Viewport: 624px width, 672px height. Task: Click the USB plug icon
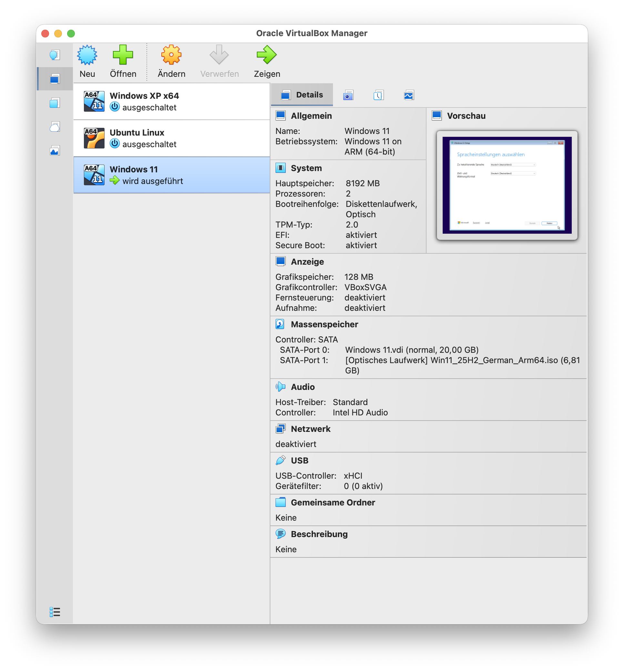coord(281,460)
